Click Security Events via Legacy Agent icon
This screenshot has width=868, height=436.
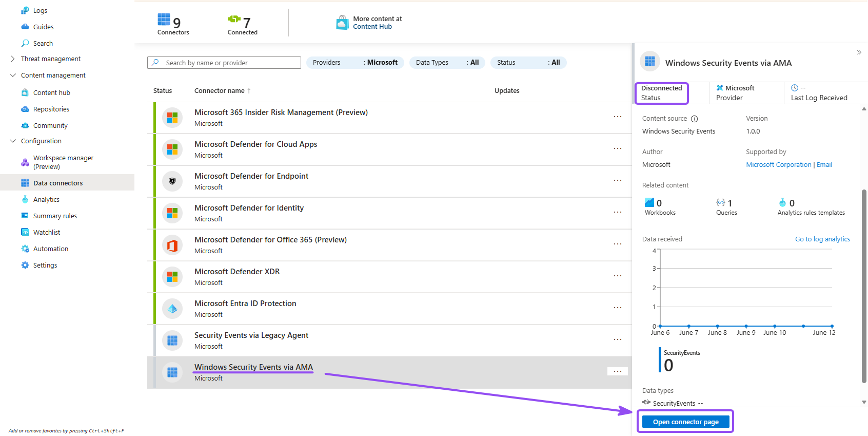[x=172, y=340]
